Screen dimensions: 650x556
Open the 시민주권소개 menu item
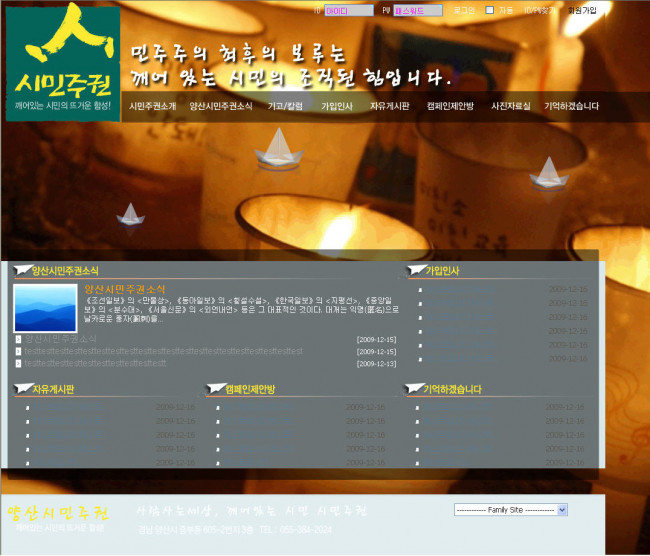click(153, 106)
